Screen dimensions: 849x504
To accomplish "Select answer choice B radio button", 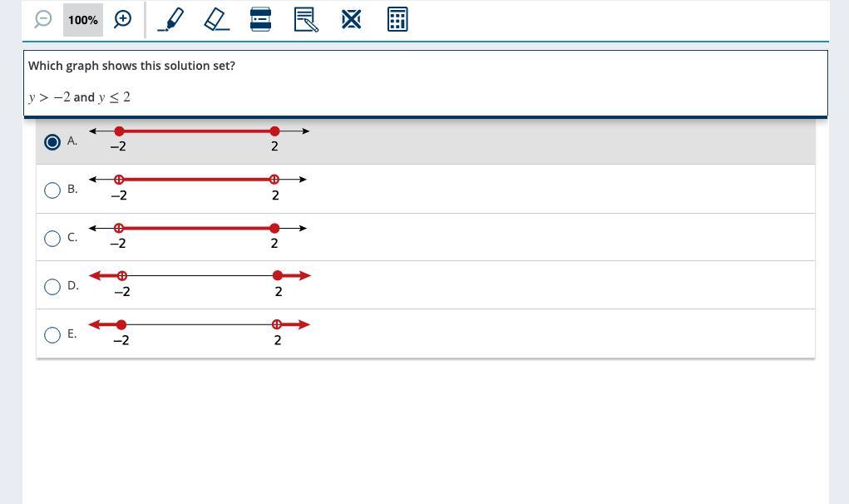I will pyautogui.click(x=52, y=190).
